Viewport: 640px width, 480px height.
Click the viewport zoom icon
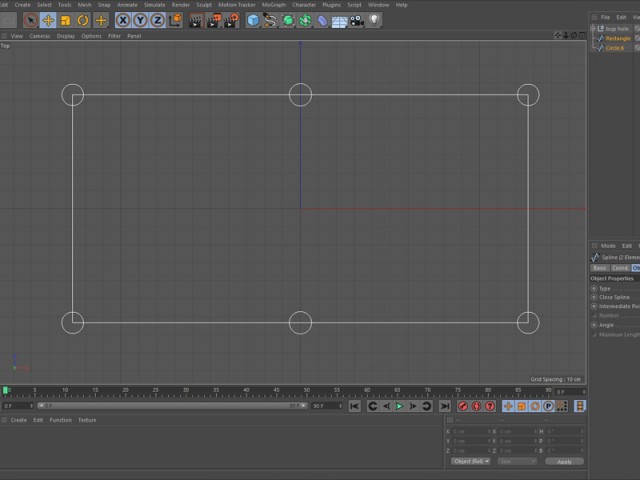pos(566,36)
